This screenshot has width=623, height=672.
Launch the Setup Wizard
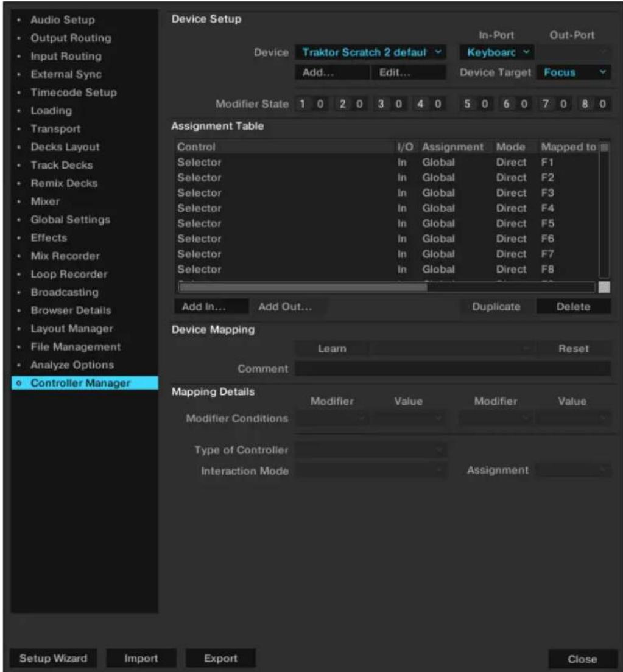pyautogui.click(x=53, y=658)
